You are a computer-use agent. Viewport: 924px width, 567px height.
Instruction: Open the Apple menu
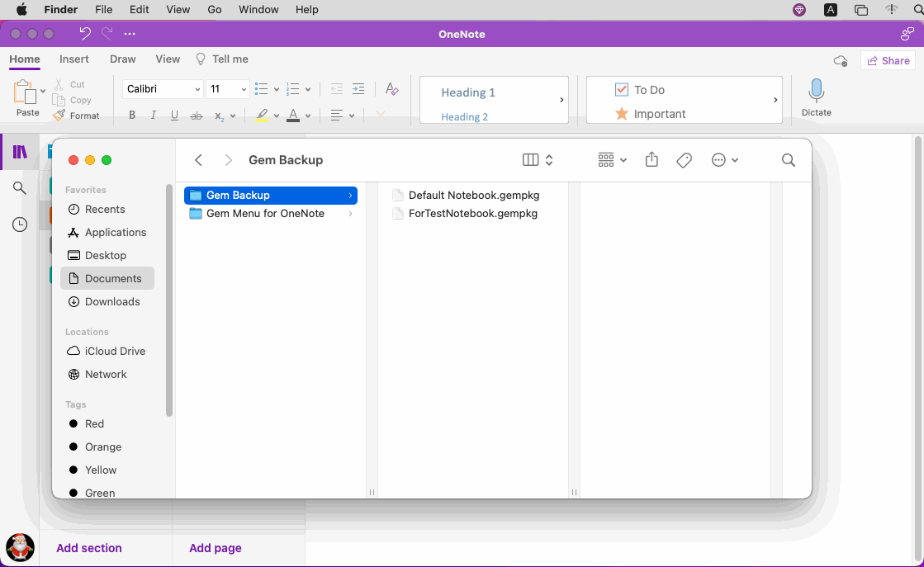coord(21,9)
